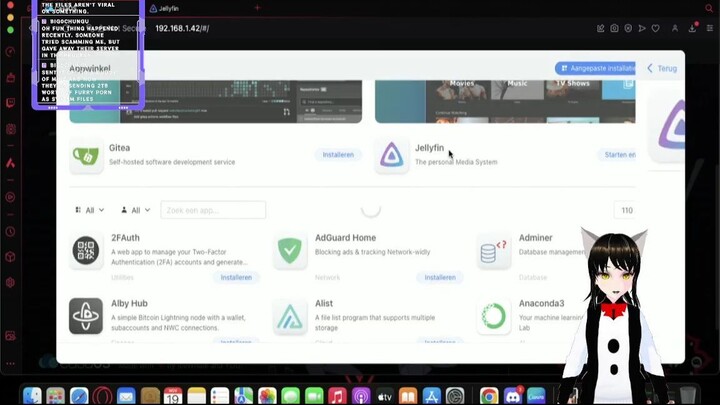Open the Alist triangle app icon
Viewport: 720px width, 405px height.
(290, 316)
